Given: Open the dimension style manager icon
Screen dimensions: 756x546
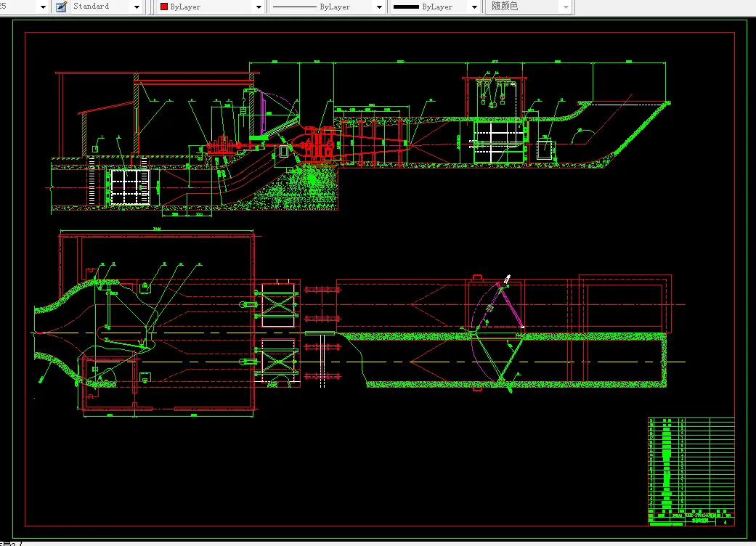Looking at the screenshot, I should (61, 7).
